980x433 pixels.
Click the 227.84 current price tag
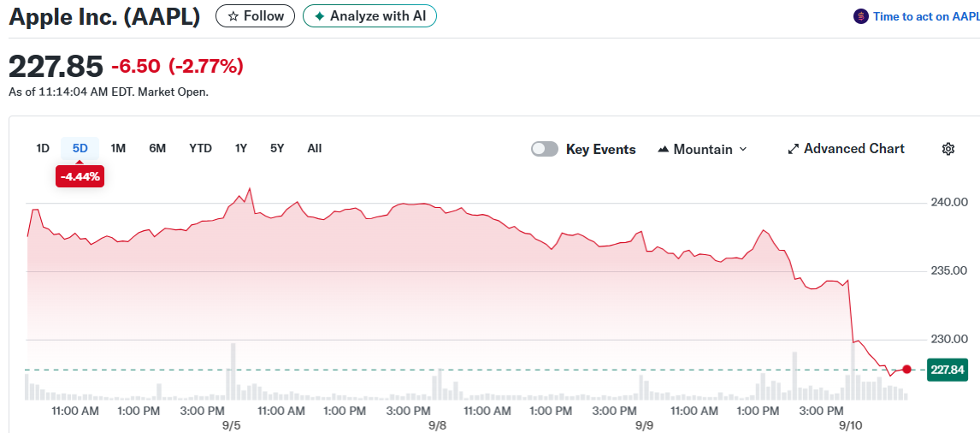(x=948, y=370)
